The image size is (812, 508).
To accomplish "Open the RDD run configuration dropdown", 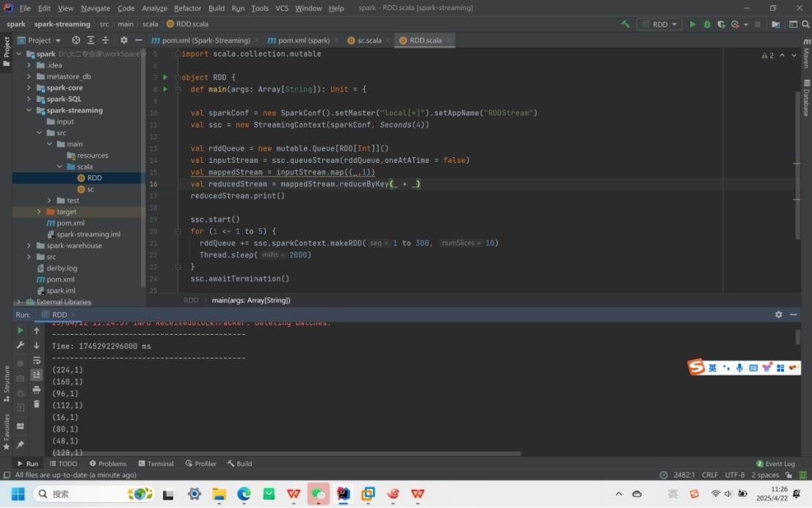I will click(660, 24).
